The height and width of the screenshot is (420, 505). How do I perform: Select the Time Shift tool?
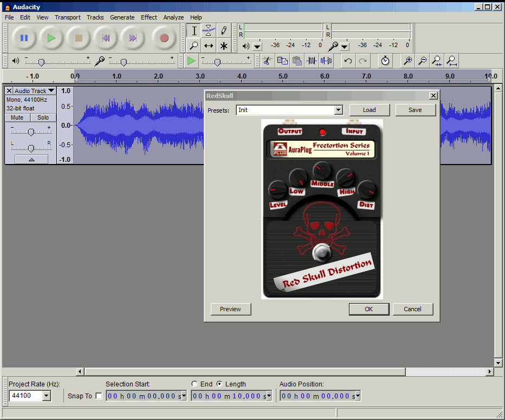(209, 45)
